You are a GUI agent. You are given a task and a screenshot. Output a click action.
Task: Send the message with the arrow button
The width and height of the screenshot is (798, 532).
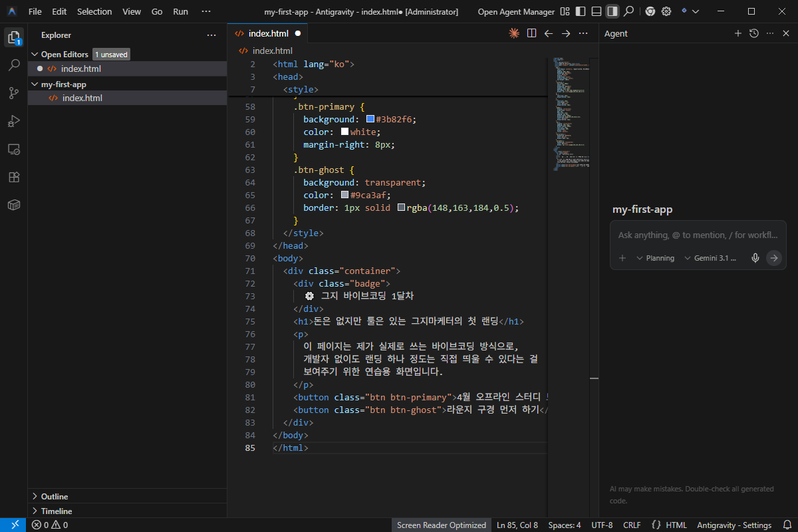(x=773, y=258)
